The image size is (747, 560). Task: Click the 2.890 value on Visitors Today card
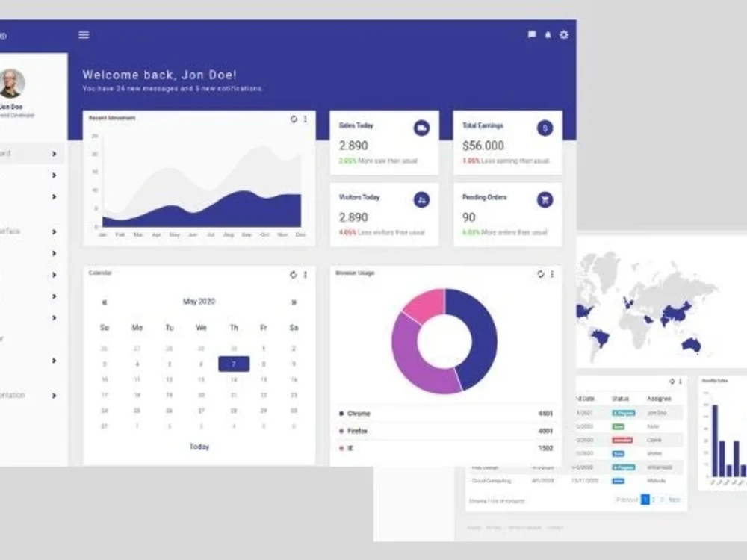coord(353,217)
